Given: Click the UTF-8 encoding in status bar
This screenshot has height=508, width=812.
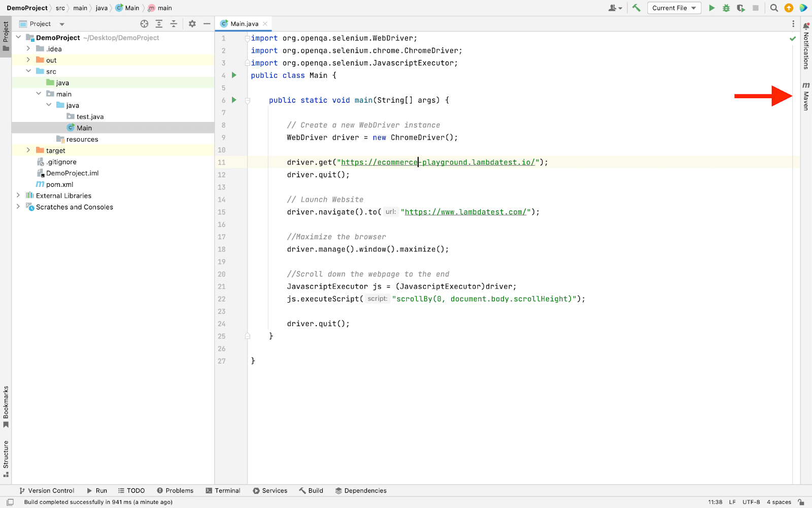Looking at the screenshot, I should 751,502.
